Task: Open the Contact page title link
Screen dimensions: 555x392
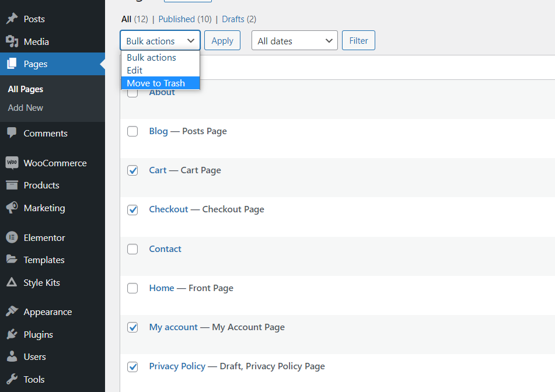Action: pyautogui.click(x=165, y=249)
